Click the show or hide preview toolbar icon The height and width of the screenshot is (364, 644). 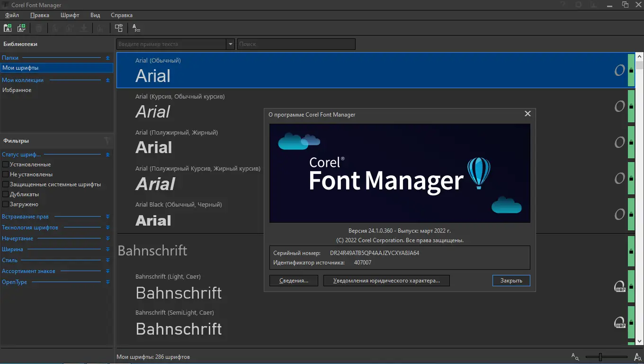118,28
